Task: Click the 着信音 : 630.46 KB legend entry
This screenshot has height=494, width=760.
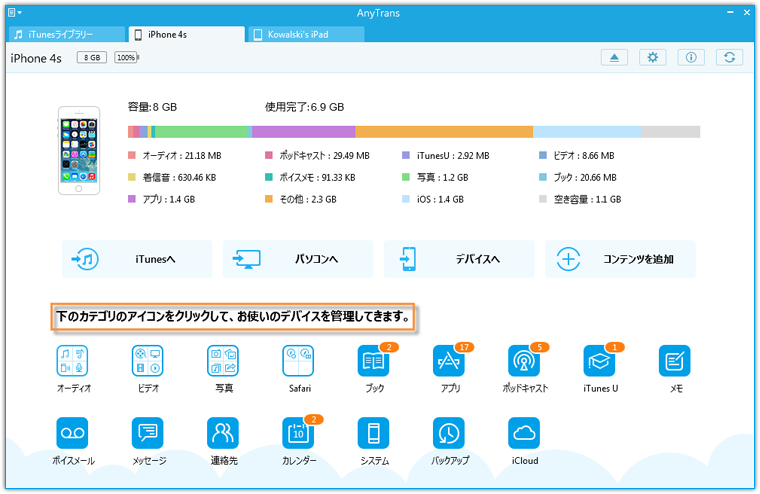Action: coord(172,177)
